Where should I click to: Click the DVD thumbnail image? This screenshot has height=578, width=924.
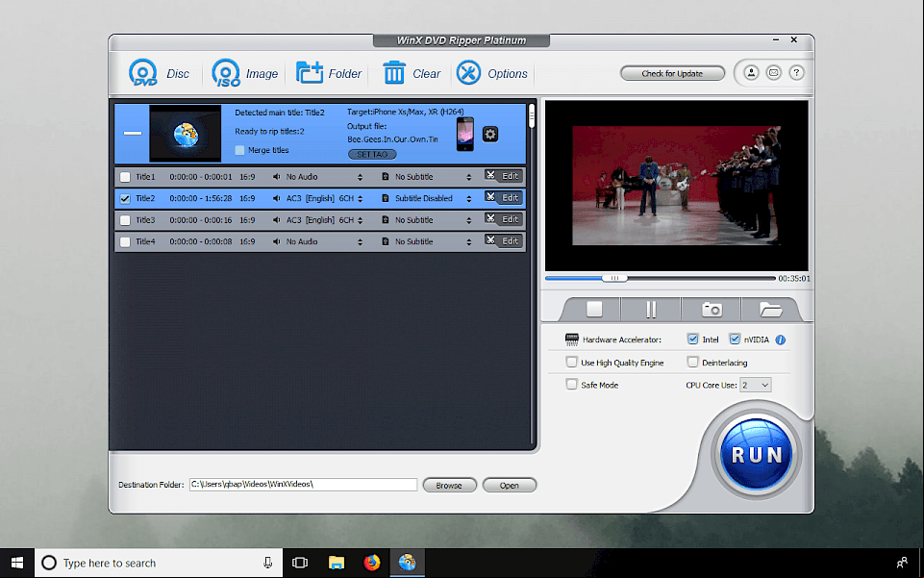click(x=185, y=133)
